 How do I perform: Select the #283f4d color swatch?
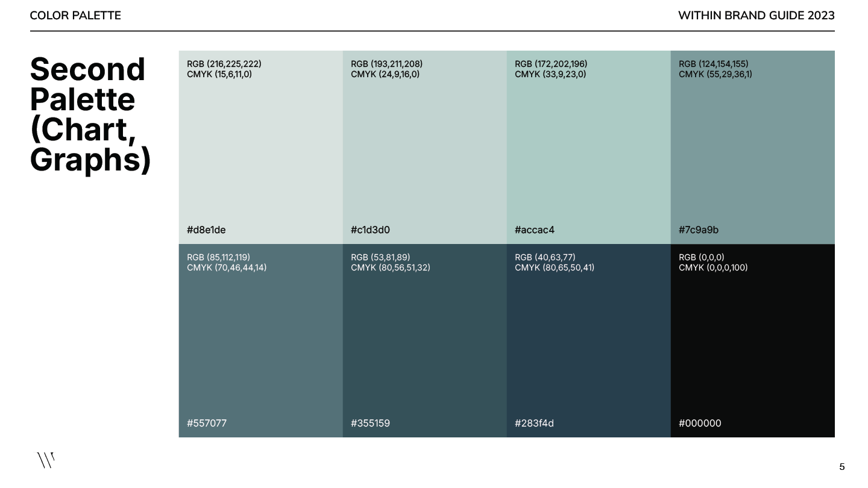589,340
